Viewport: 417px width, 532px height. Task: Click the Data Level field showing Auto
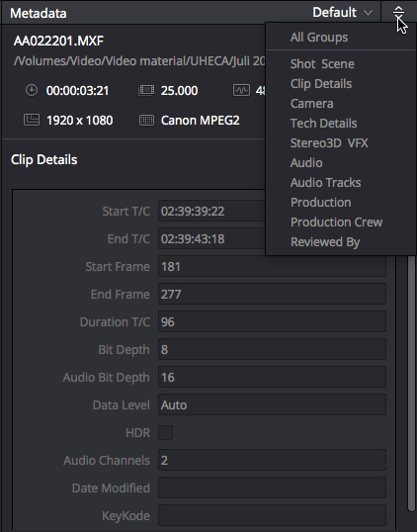pyautogui.click(x=272, y=404)
